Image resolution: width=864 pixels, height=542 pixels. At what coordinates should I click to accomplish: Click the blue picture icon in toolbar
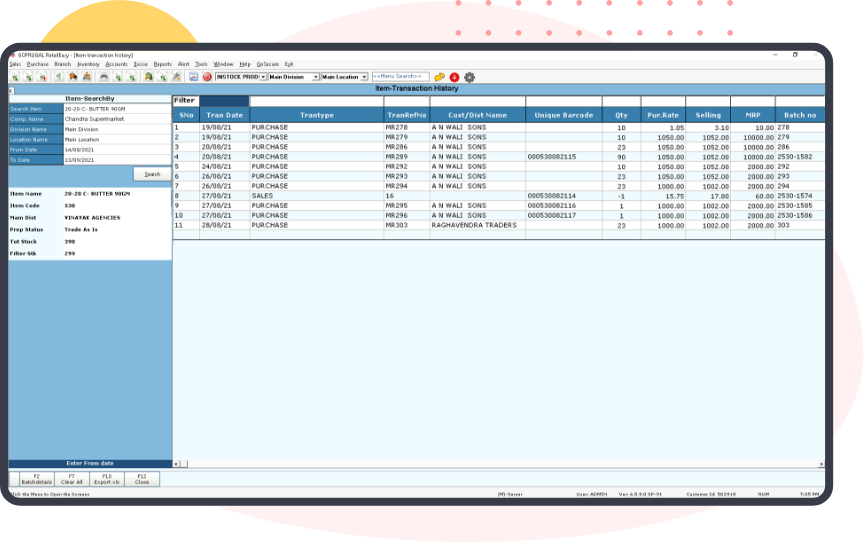point(194,77)
